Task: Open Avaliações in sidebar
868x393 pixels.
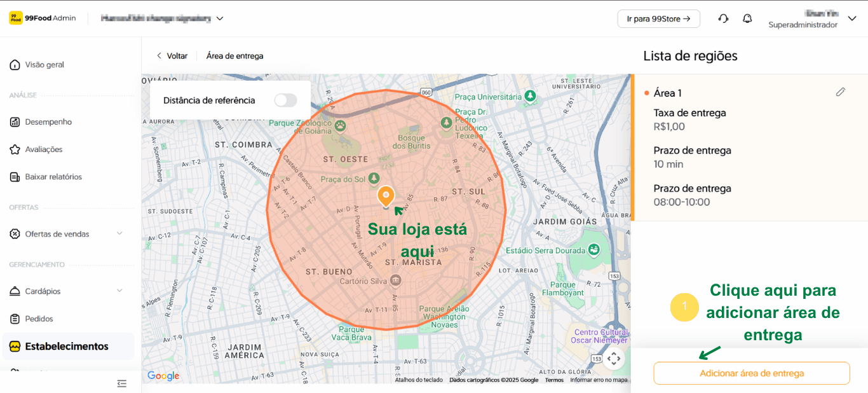Action: click(x=43, y=149)
